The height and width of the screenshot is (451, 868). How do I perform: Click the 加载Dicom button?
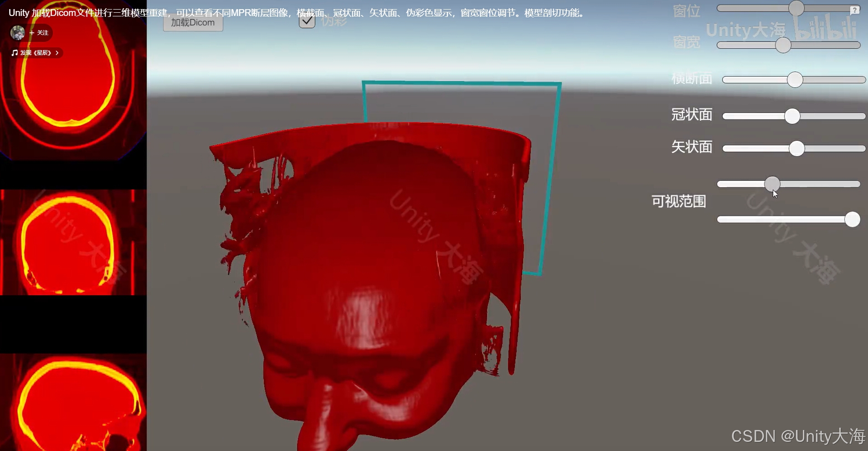pyautogui.click(x=193, y=22)
